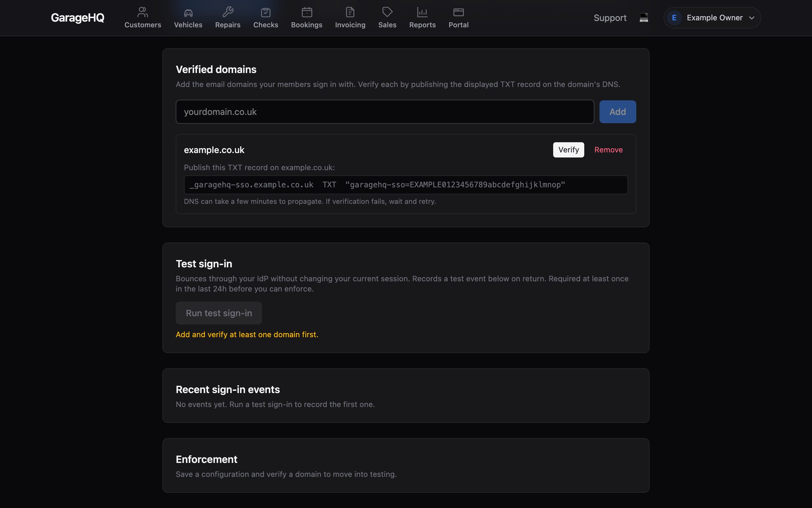Click the Invoicing menu label

click(x=350, y=25)
